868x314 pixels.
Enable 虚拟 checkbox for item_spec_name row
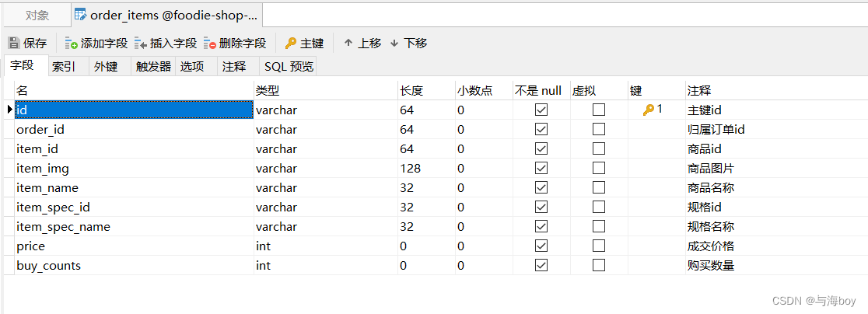point(598,226)
